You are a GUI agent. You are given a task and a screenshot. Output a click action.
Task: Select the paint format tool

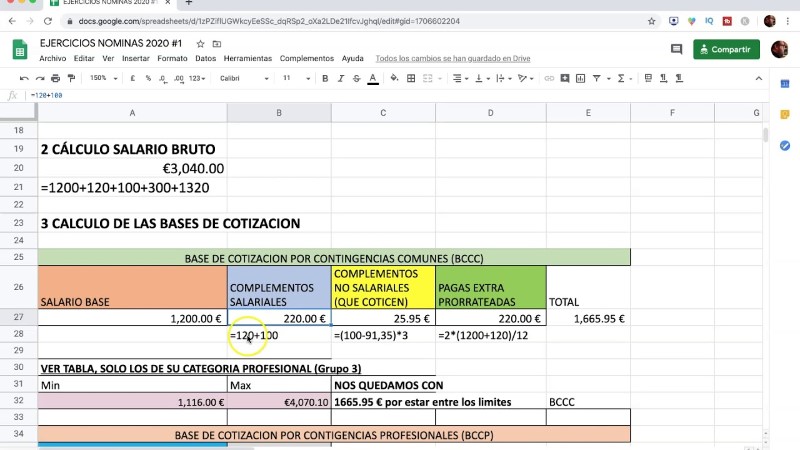71,79
